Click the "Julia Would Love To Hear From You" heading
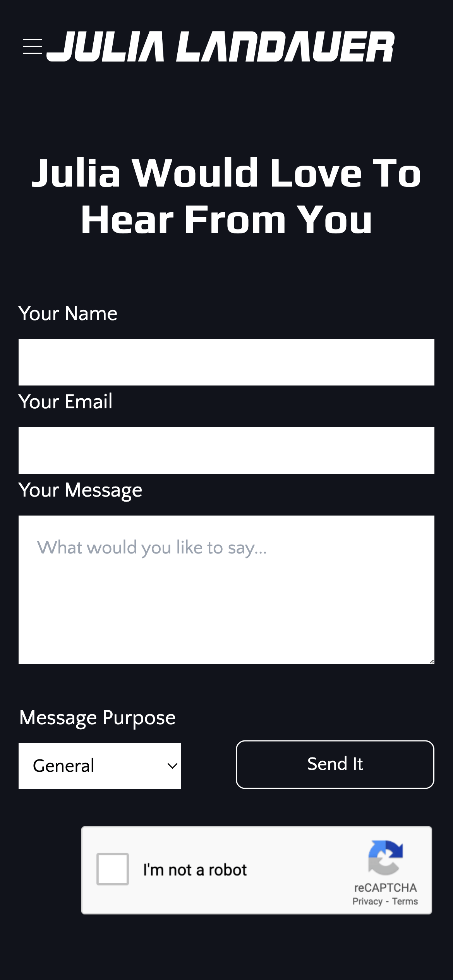The width and height of the screenshot is (453, 980). pyautogui.click(x=226, y=196)
